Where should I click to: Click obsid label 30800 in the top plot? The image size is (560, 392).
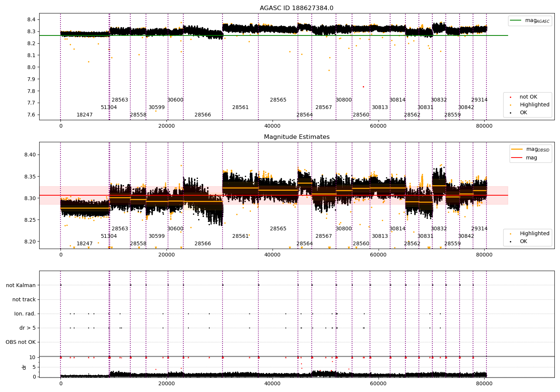click(343, 100)
